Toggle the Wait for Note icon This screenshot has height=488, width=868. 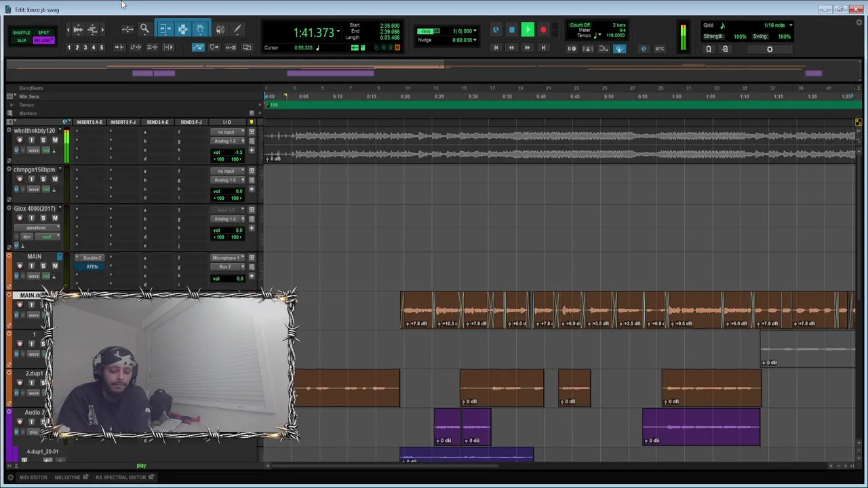[x=572, y=49]
